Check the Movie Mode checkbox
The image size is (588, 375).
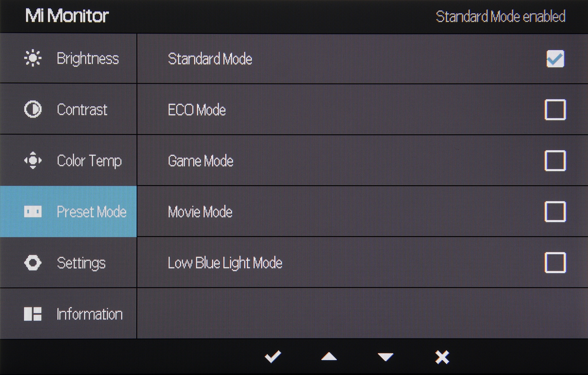(x=555, y=212)
